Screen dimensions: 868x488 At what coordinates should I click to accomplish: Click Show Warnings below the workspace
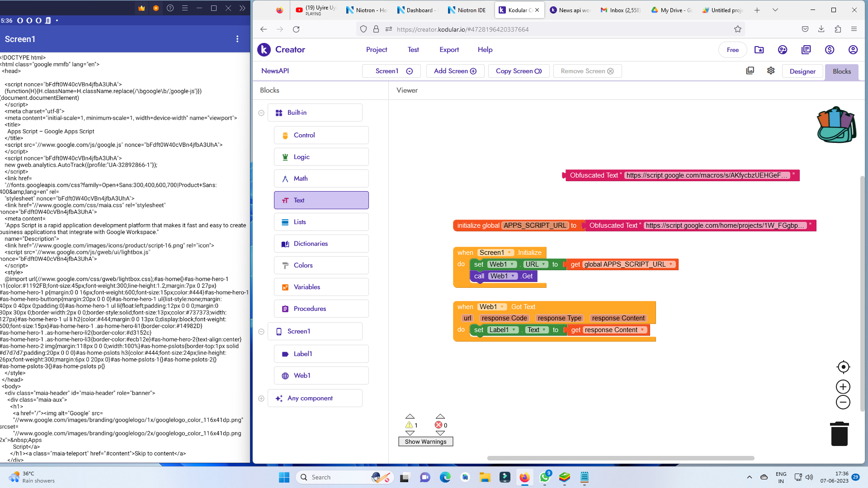tap(425, 441)
